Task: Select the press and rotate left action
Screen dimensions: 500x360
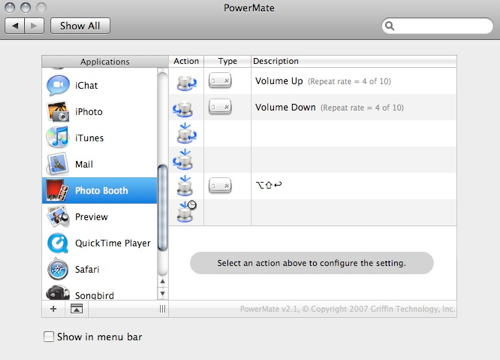Action: (183, 159)
